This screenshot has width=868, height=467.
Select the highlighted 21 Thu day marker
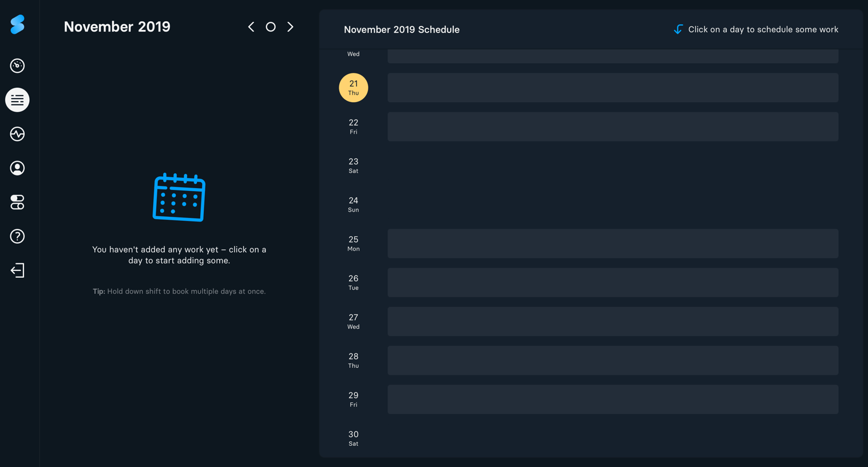354,88
